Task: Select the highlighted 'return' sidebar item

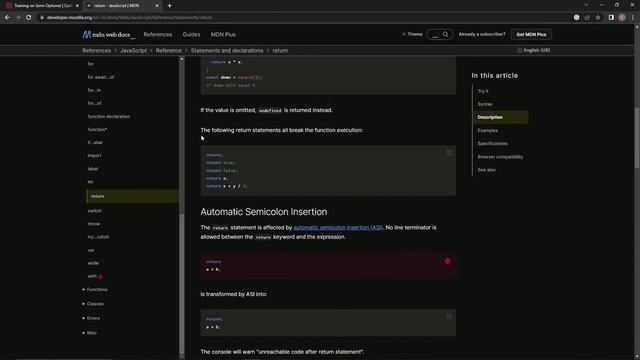Action: [x=132, y=196]
